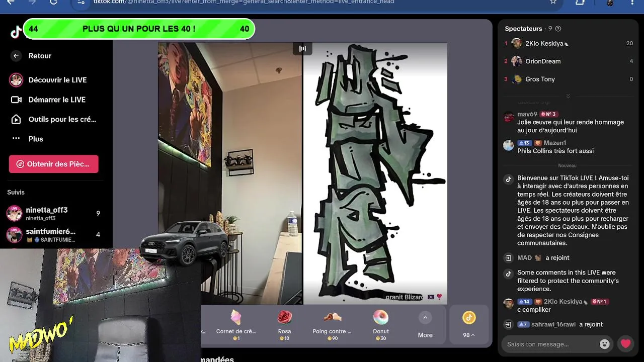Click 2Klo Keskiya chat comment username
644x362 pixels.
562,302
